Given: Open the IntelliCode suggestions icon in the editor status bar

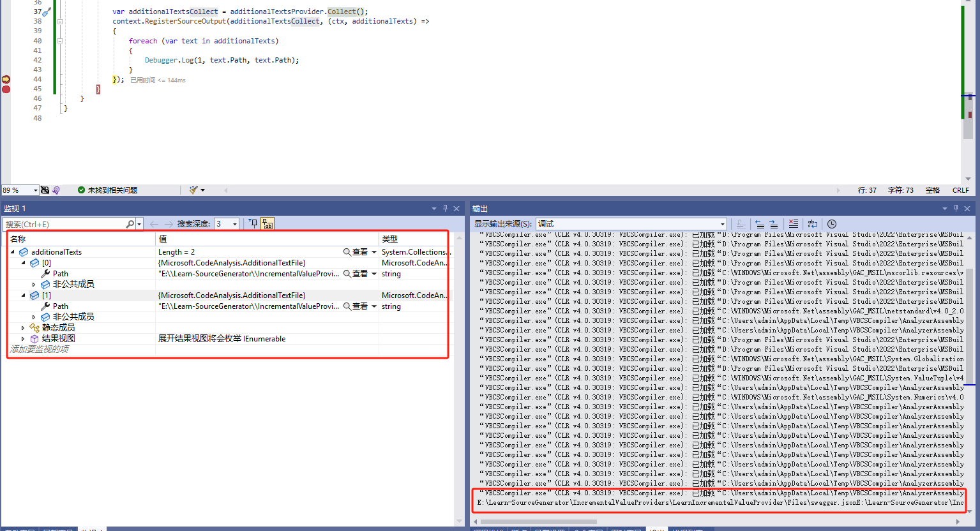Looking at the screenshot, I should pyautogui.click(x=56, y=190).
